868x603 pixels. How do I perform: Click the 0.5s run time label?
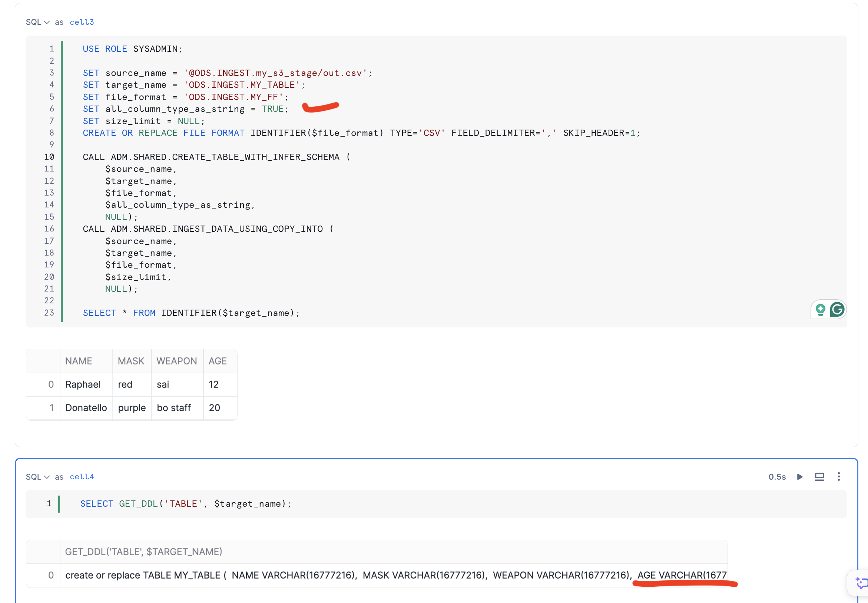coord(777,477)
